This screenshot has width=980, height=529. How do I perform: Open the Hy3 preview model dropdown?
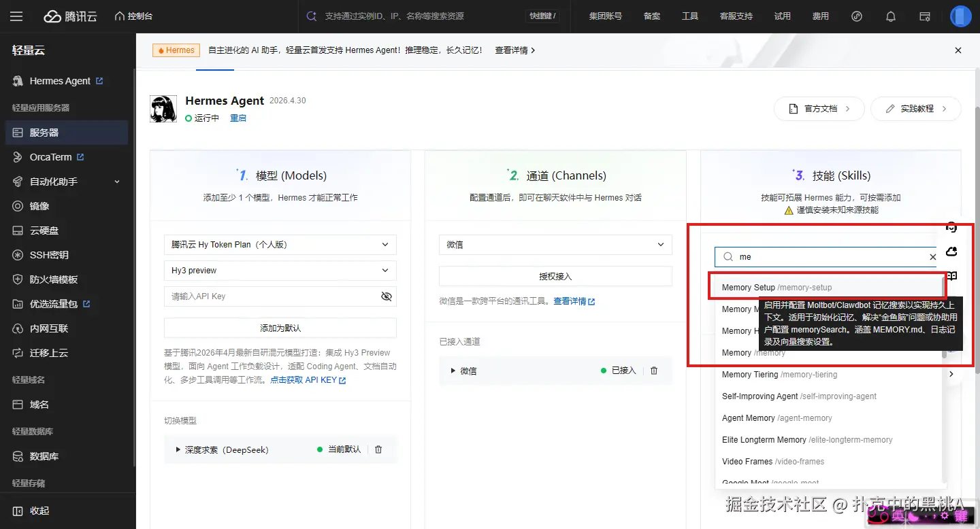tap(280, 271)
